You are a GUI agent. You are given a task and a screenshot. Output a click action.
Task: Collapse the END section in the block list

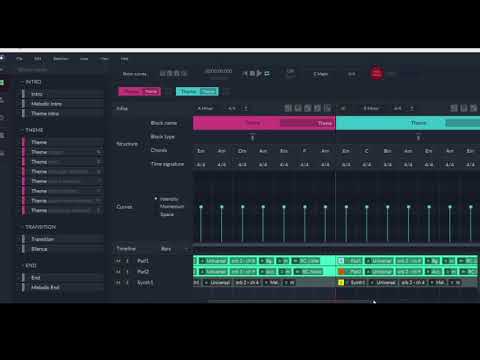(x=22, y=266)
